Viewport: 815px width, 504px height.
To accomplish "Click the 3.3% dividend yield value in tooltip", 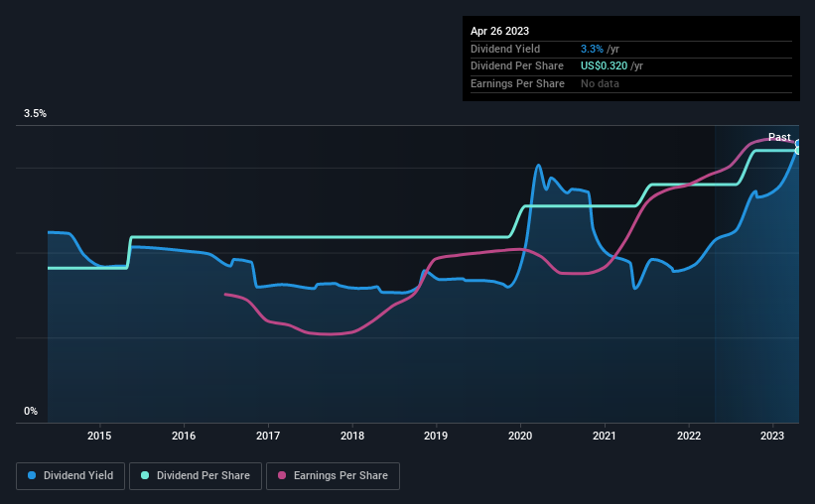I will 592,49.
